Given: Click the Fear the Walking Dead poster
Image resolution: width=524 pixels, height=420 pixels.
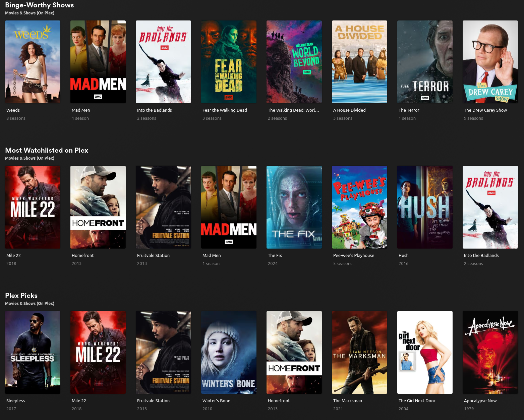Looking at the screenshot, I should pos(229,62).
